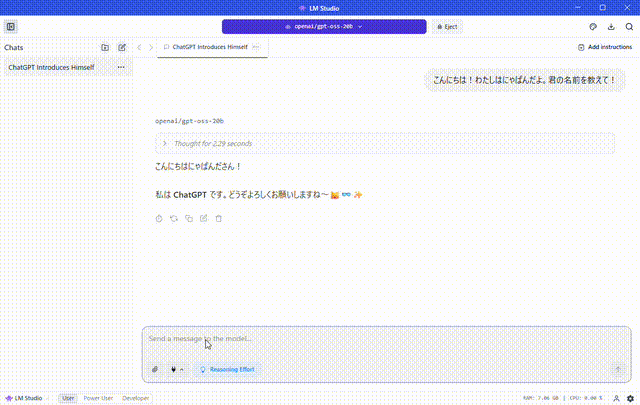Select Power User mode
This screenshot has width=640, height=405.
[98, 398]
